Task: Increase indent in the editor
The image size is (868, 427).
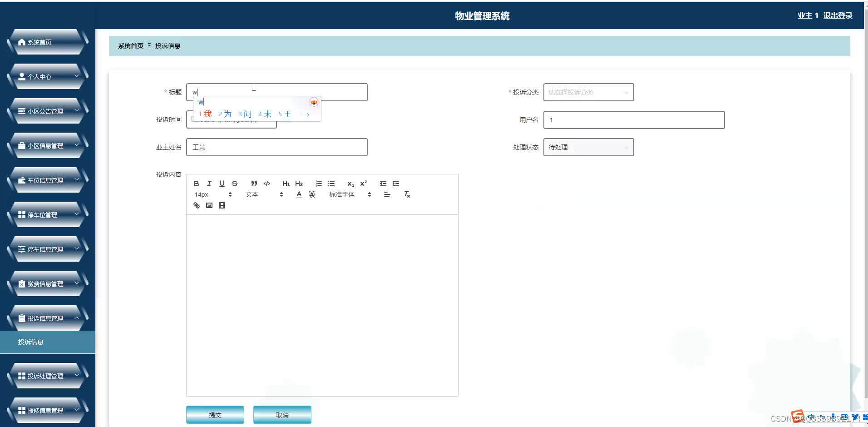Action: click(x=396, y=184)
